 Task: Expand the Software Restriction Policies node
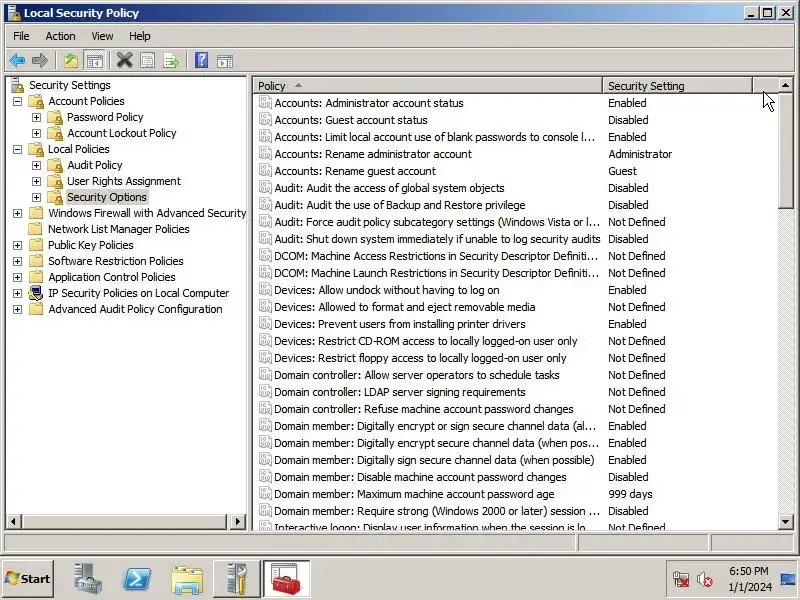(x=17, y=261)
